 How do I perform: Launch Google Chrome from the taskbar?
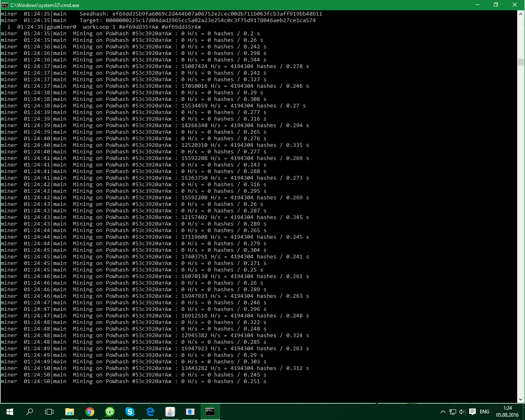(90, 412)
